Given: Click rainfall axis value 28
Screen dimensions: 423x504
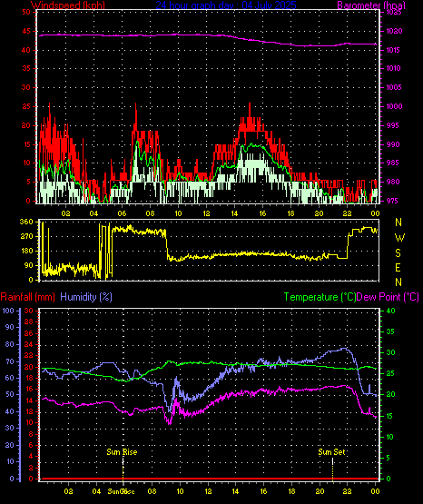Looking at the screenshot, I should click(29, 321).
